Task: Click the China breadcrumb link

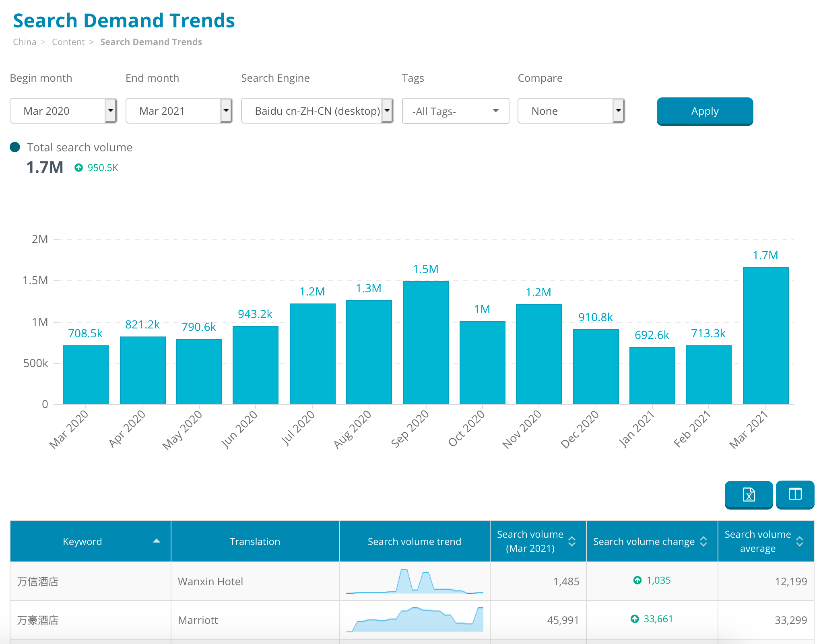Action: pyautogui.click(x=25, y=42)
